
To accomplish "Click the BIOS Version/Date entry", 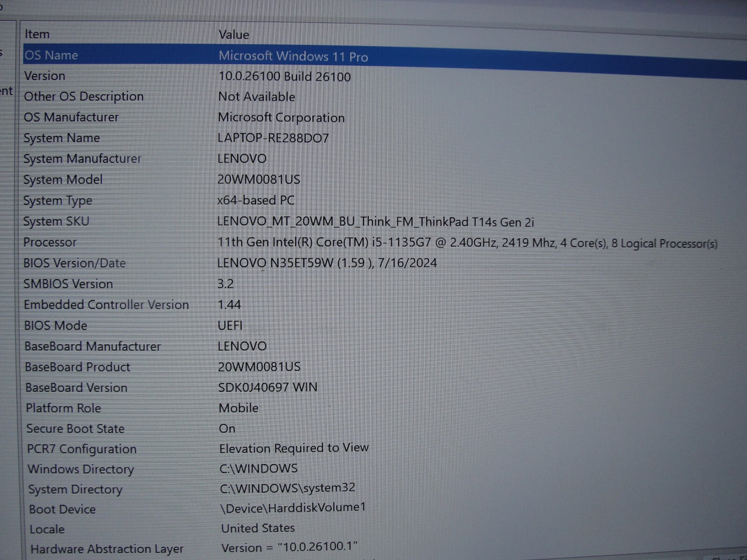I will point(75,263).
